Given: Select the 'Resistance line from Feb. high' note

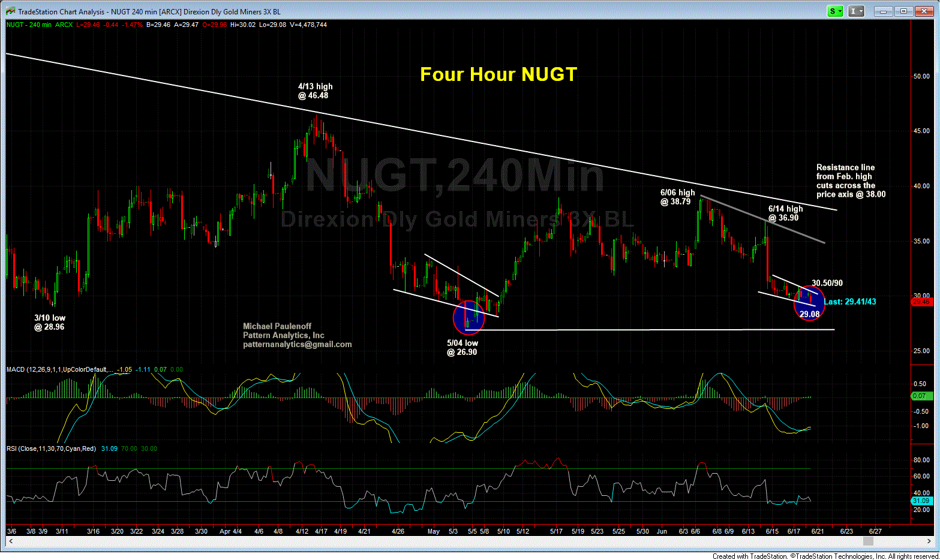Looking at the screenshot, I should click(851, 181).
